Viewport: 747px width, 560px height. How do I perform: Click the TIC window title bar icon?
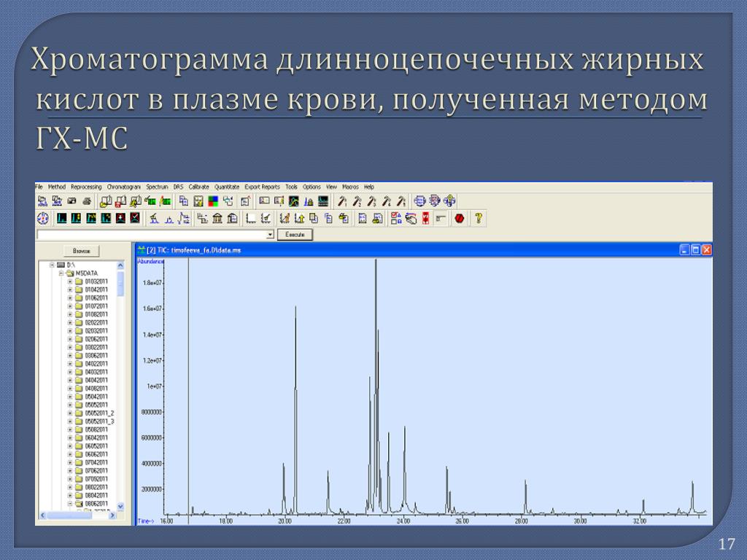(x=142, y=249)
